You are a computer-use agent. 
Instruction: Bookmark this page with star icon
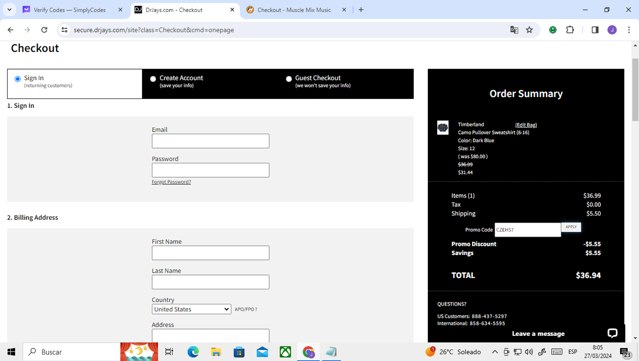tap(529, 30)
